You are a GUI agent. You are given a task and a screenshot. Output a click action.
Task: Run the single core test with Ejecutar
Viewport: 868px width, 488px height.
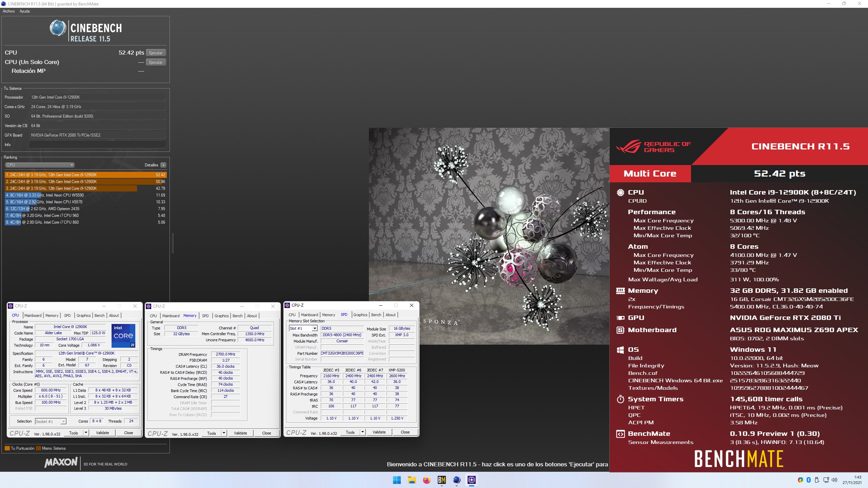point(156,62)
